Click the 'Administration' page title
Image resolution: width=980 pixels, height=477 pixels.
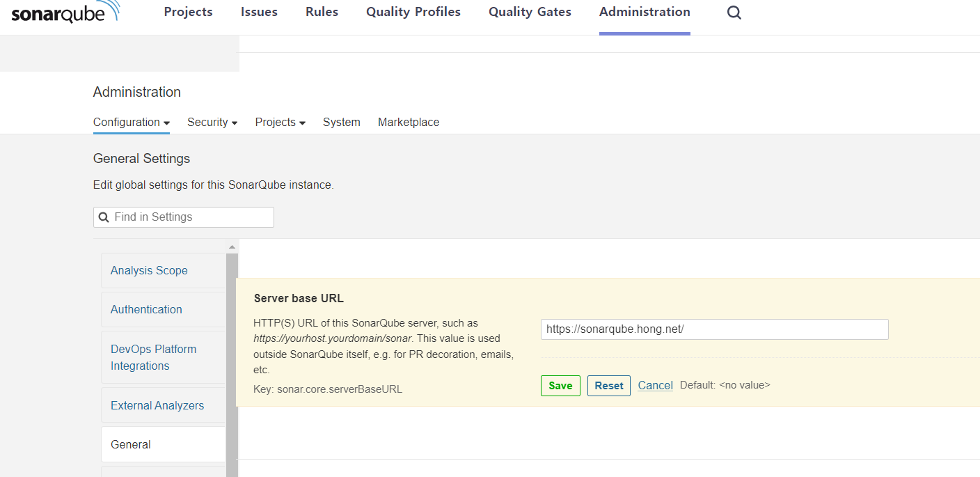tap(137, 92)
